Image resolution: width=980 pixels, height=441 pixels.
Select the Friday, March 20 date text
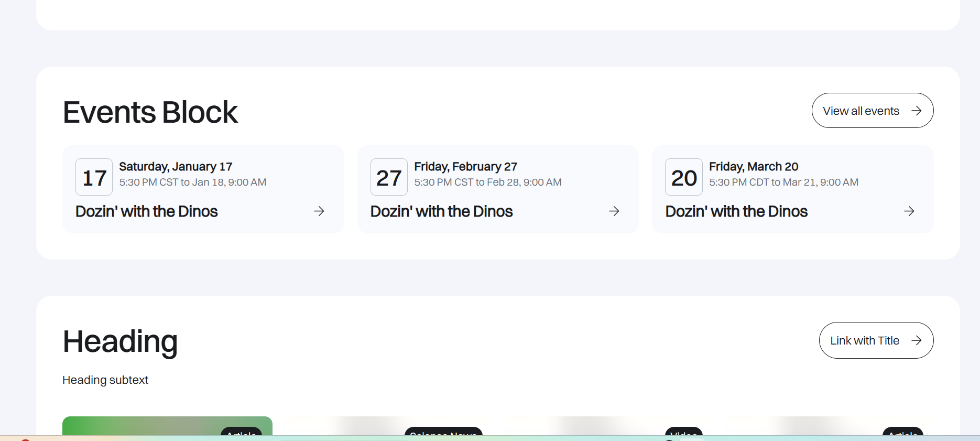pos(754,167)
